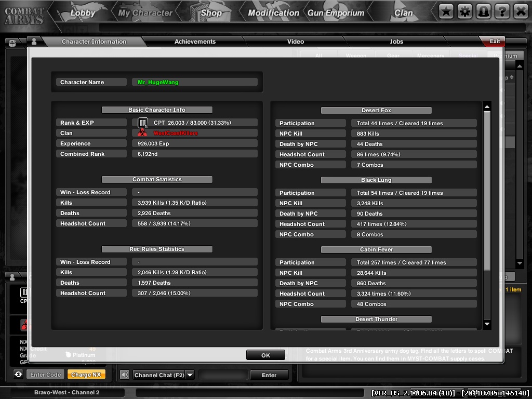Visit the Gun Emporium
Image resolution: width=532 pixels, height=399 pixels.
(336, 13)
